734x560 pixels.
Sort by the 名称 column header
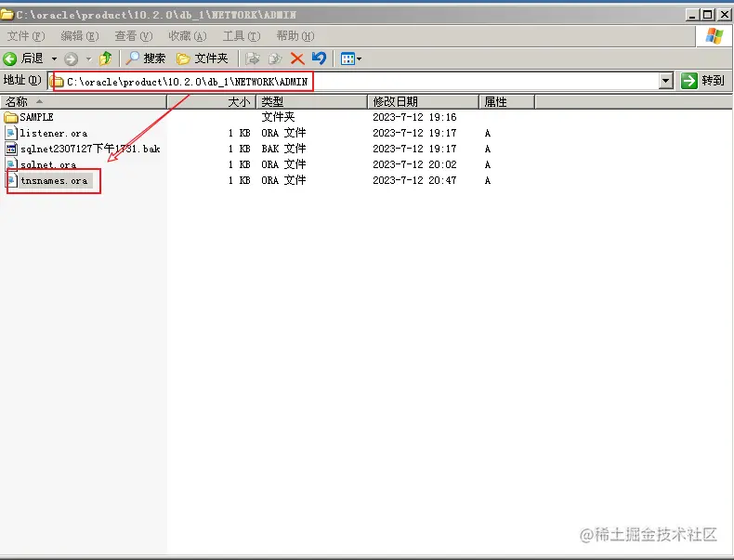(x=84, y=101)
